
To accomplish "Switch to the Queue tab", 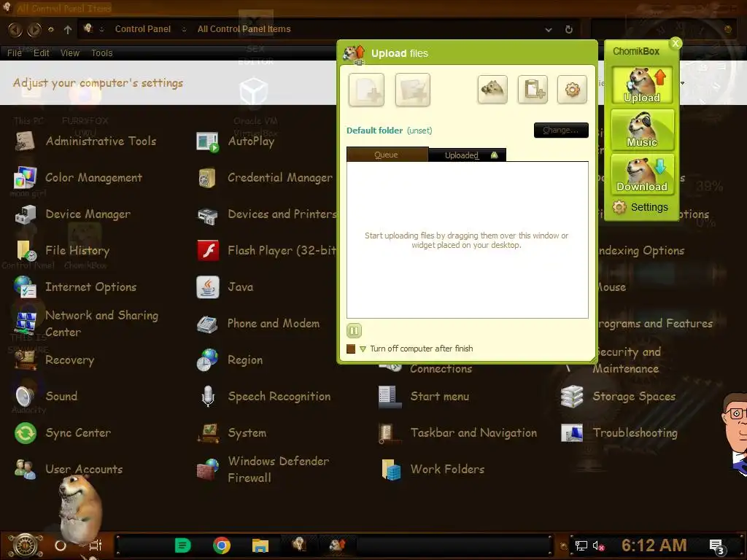I will pos(387,155).
